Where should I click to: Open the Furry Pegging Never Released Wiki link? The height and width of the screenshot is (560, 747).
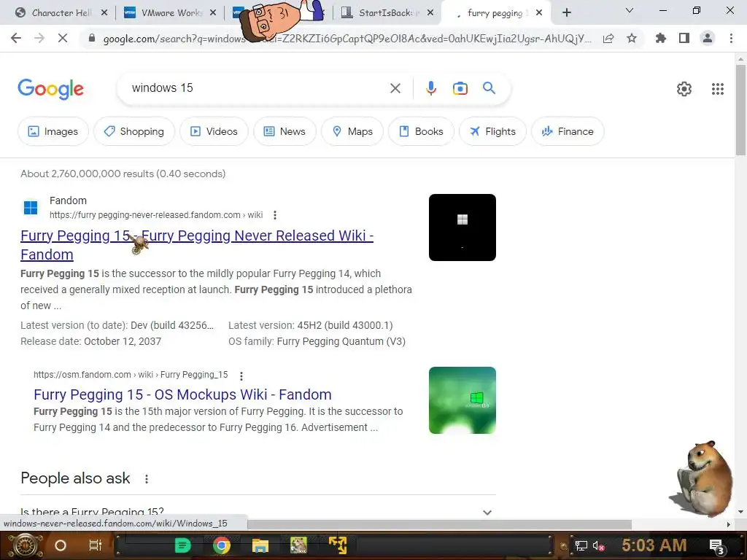point(196,245)
